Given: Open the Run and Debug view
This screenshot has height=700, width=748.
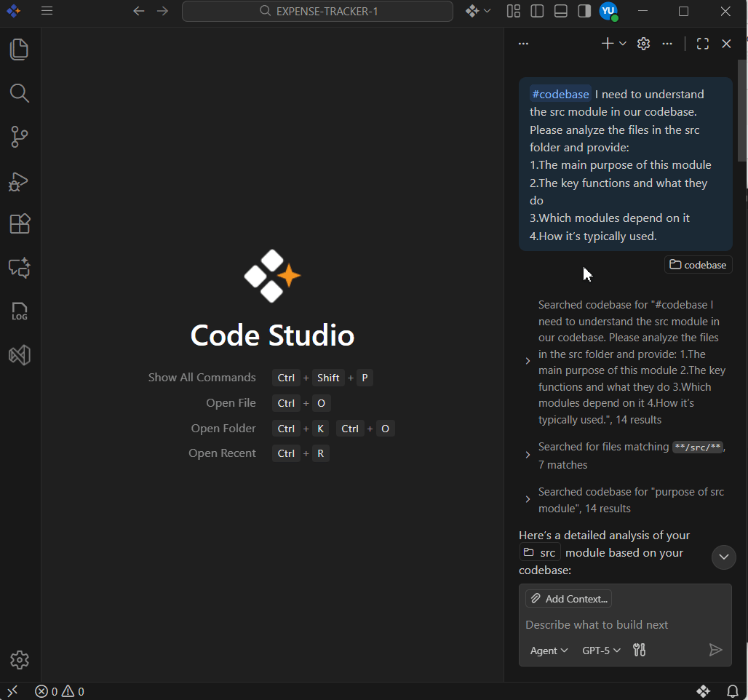Looking at the screenshot, I should [x=19, y=181].
